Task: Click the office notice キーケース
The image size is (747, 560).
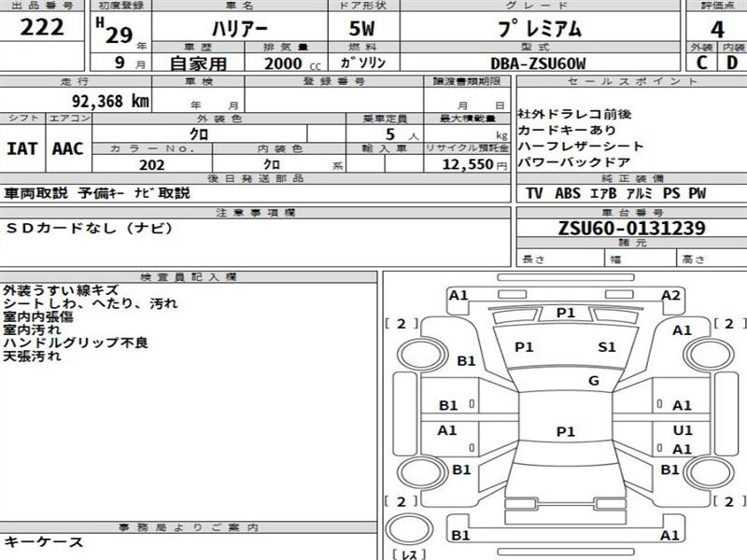Action: click(43, 542)
